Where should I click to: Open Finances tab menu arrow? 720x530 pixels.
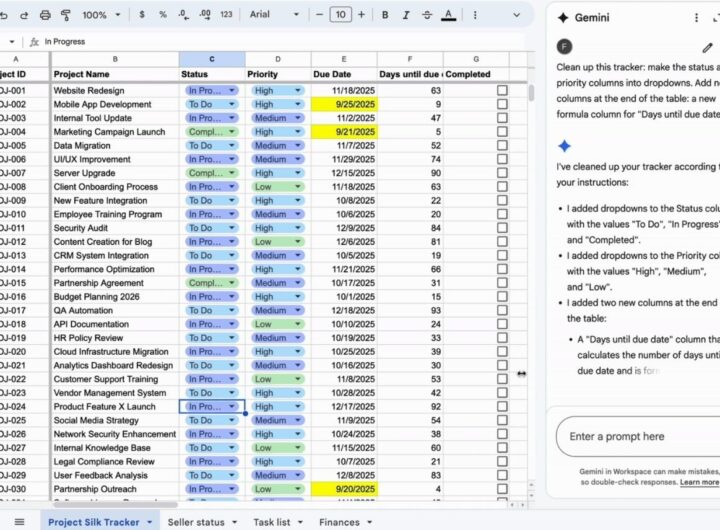pyautogui.click(x=370, y=523)
